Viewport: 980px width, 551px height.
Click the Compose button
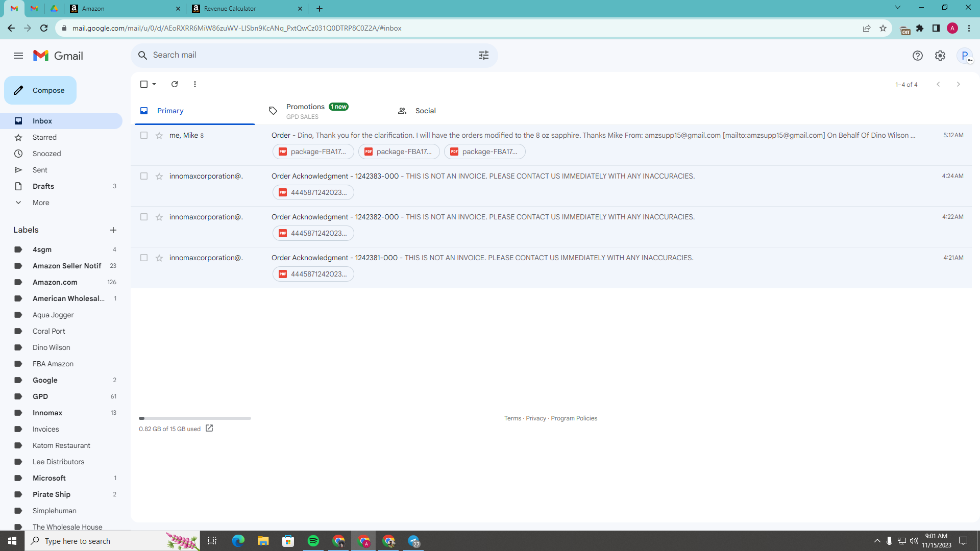[x=40, y=90]
